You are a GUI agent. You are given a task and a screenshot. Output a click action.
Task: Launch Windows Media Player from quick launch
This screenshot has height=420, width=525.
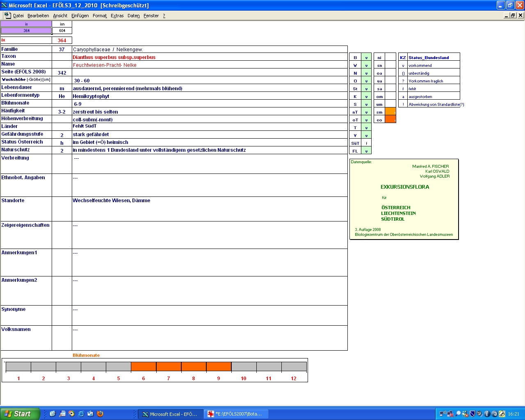pyautogui.click(x=71, y=414)
